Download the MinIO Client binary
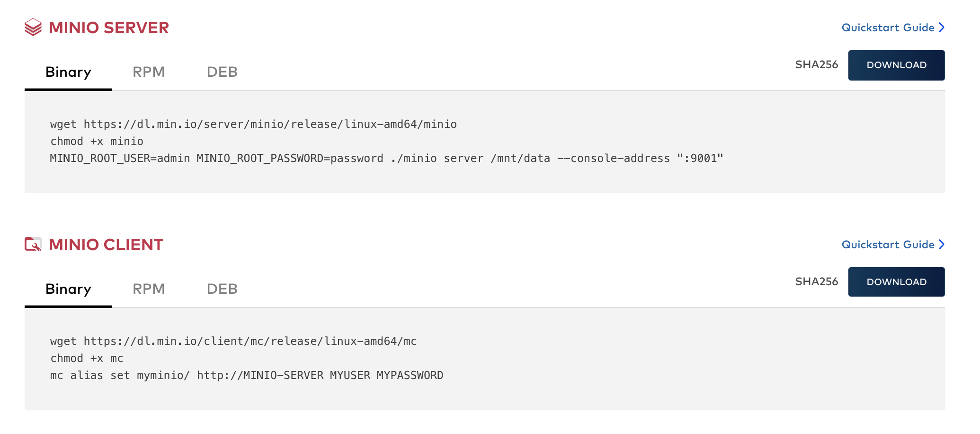980x434 pixels. tap(896, 281)
